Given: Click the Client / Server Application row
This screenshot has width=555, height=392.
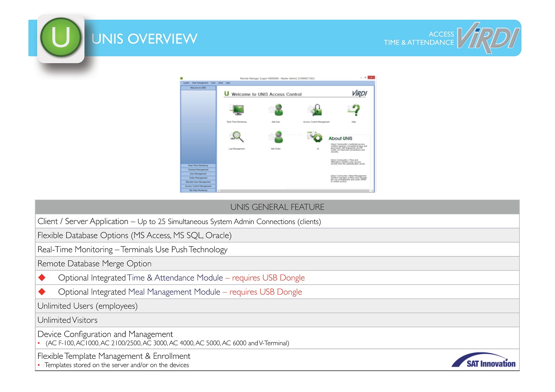Looking at the screenshot, I should click(277, 221).
